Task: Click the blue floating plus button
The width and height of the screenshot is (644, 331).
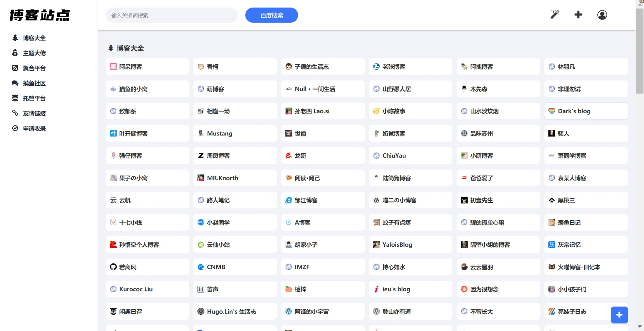Action: [x=619, y=315]
